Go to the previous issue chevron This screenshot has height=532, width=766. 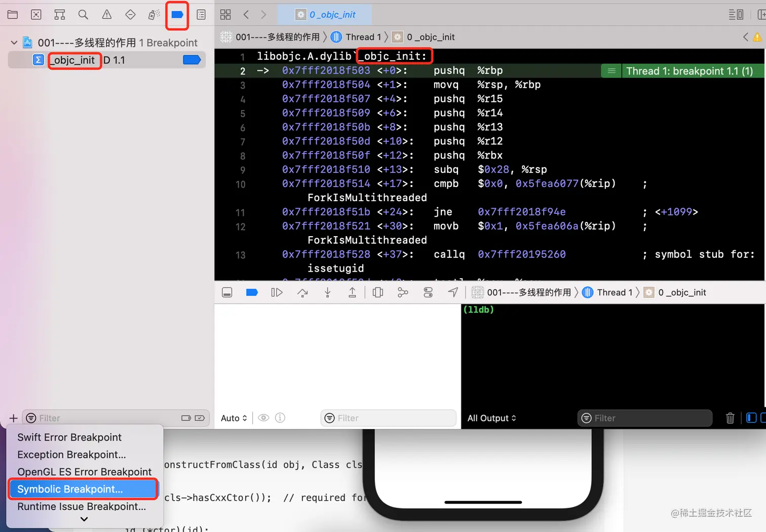click(x=745, y=37)
